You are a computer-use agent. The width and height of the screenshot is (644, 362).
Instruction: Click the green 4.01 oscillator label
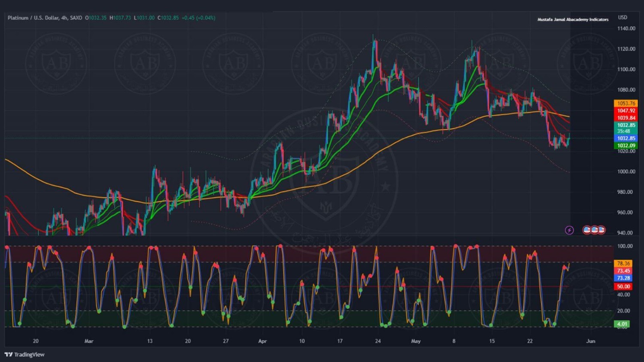[622, 324]
